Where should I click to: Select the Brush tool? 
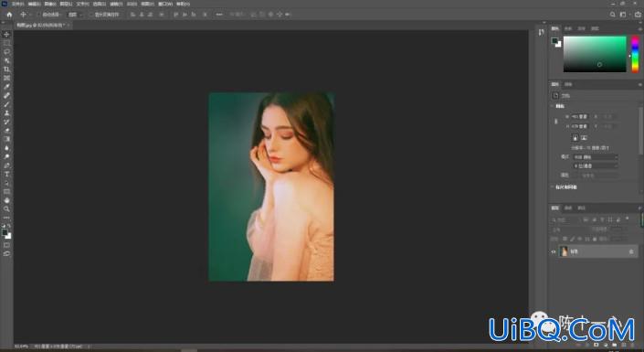[x=6, y=104]
